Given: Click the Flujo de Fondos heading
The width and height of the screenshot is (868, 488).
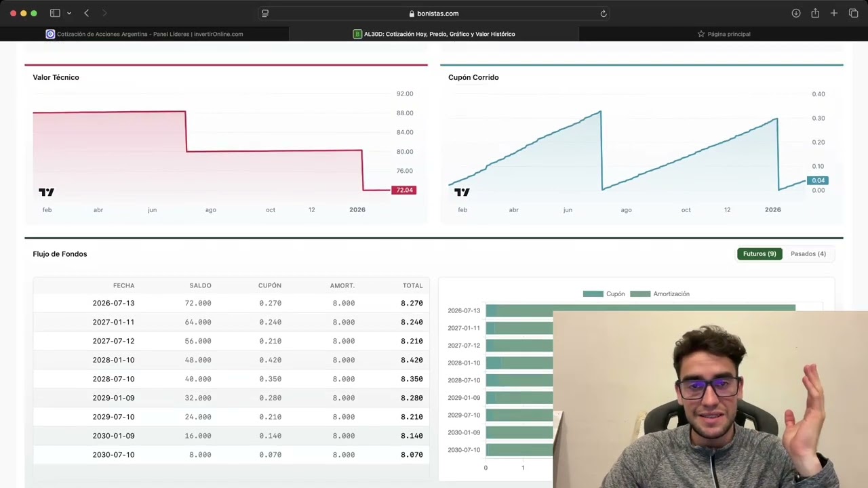Looking at the screenshot, I should [x=60, y=254].
